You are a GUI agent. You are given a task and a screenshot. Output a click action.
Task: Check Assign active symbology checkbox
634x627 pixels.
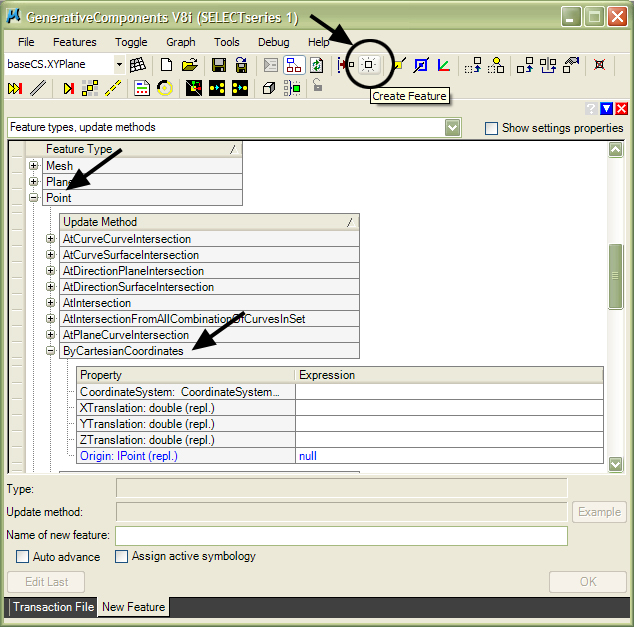(x=121, y=557)
